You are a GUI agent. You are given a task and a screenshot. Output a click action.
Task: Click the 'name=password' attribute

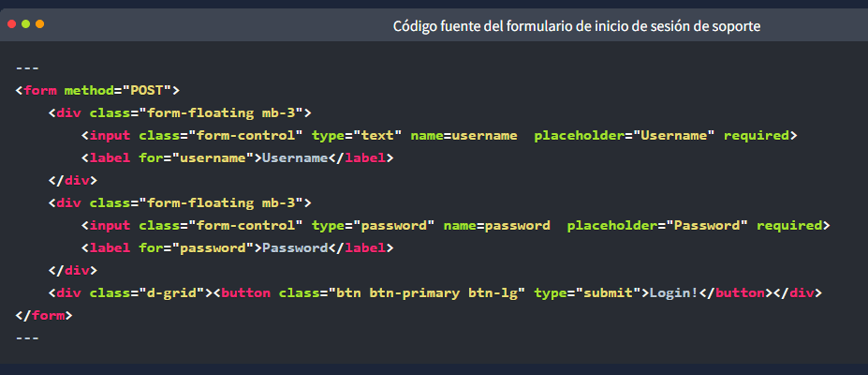(x=496, y=225)
